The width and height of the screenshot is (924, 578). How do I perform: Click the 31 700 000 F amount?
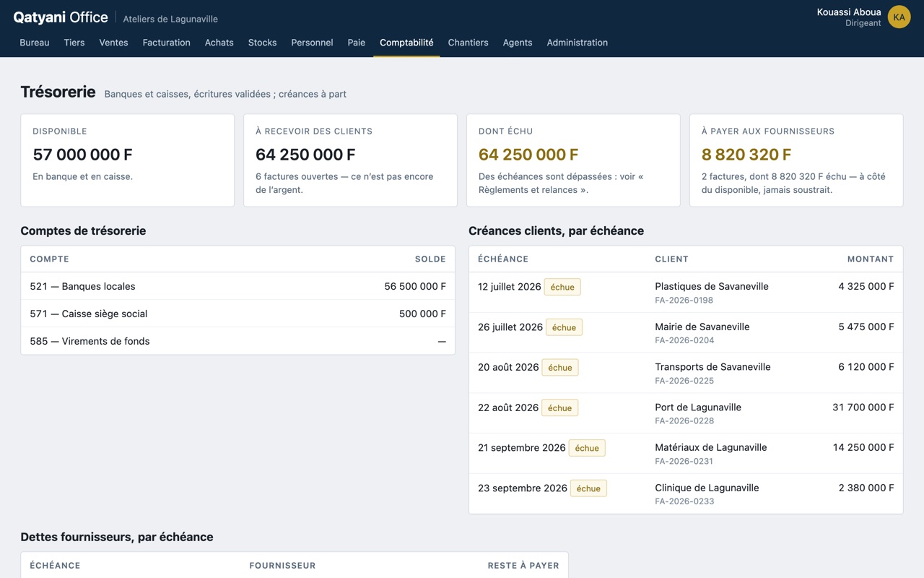[863, 407]
